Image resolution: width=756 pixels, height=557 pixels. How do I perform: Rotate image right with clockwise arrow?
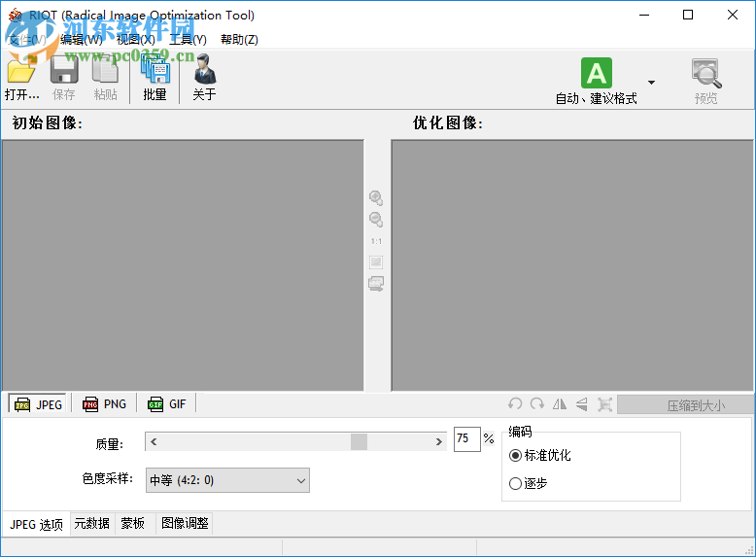tap(537, 403)
